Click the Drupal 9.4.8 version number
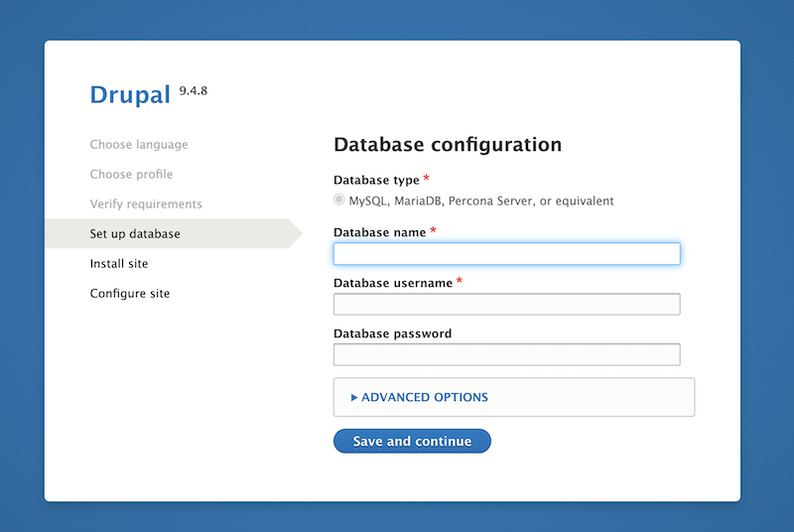 tap(193, 90)
